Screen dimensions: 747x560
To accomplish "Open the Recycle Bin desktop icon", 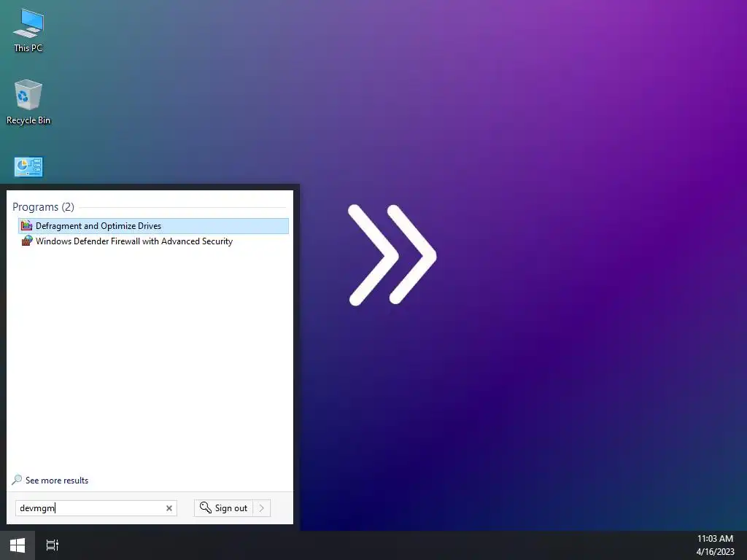I will [x=28, y=102].
